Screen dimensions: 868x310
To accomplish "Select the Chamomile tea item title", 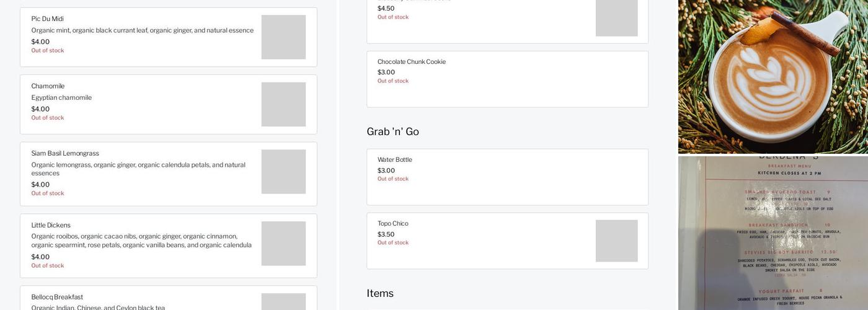I will click(x=48, y=86).
